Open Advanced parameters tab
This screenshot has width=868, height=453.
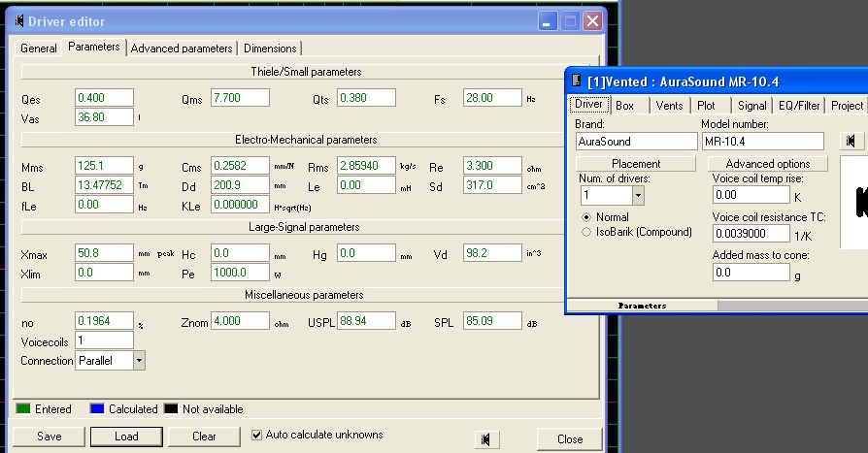tap(182, 49)
